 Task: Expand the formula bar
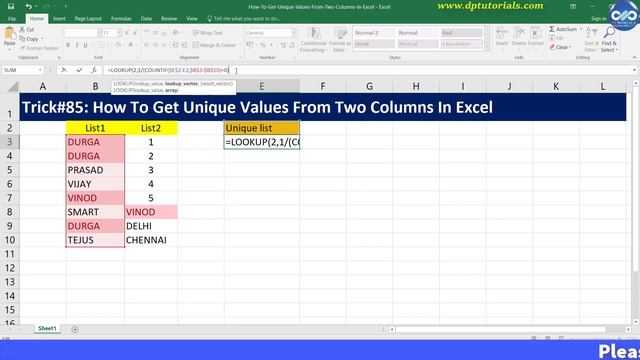coord(634,70)
